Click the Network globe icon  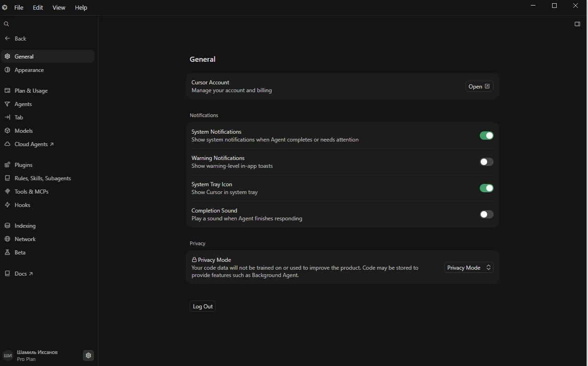7,239
